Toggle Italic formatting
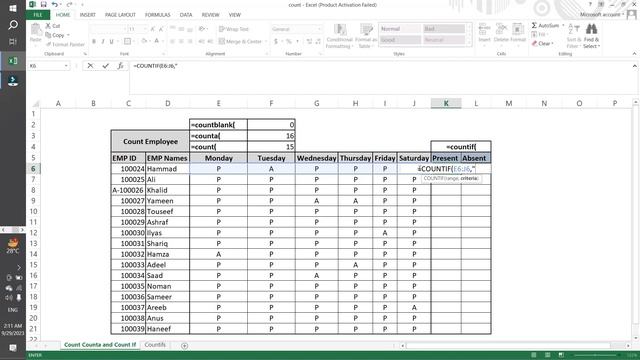Screen dimensions: 640x360 pyautogui.click(x=102, y=41)
